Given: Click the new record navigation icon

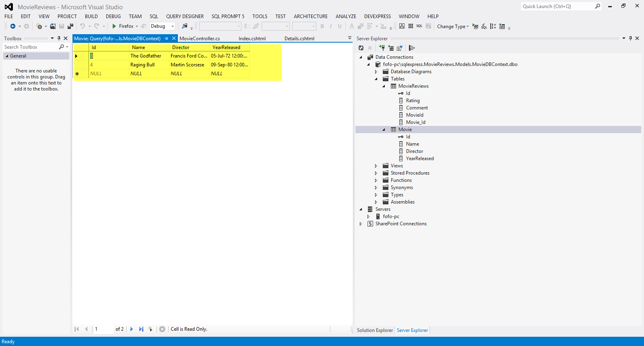Looking at the screenshot, I should coord(151,329).
